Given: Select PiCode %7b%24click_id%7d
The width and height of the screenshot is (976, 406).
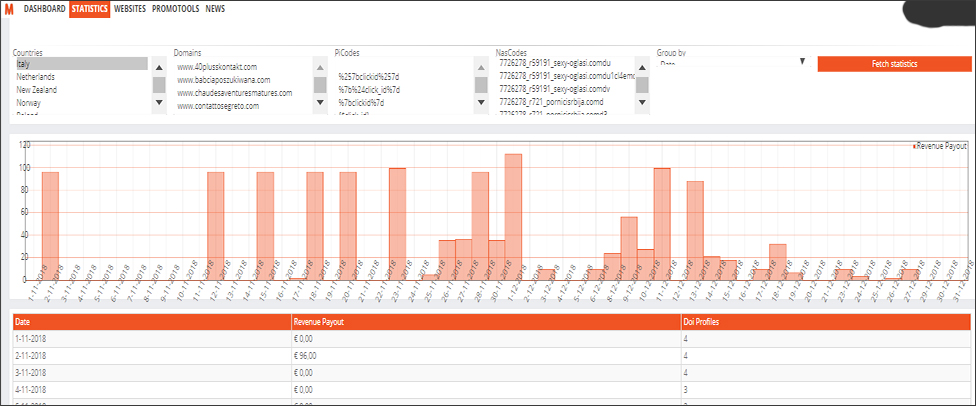Looking at the screenshot, I should [369, 90].
